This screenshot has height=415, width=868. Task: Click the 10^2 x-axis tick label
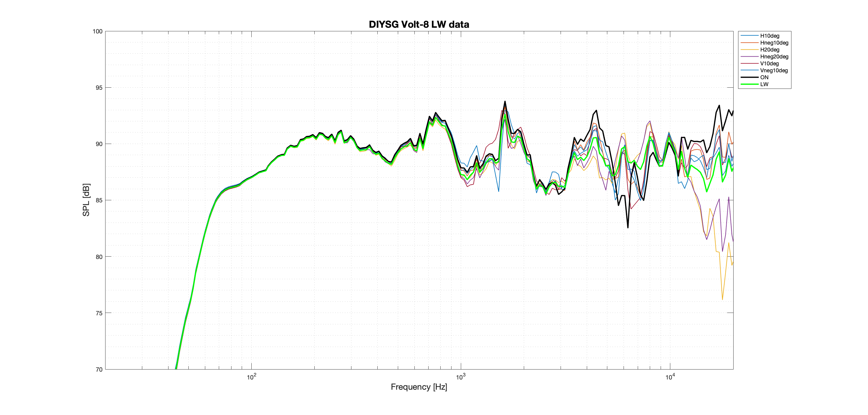pos(251,377)
